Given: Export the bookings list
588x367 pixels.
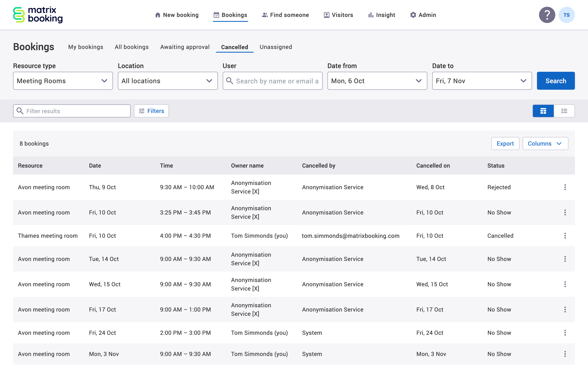Looking at the screenshot, I should point(505,144).
